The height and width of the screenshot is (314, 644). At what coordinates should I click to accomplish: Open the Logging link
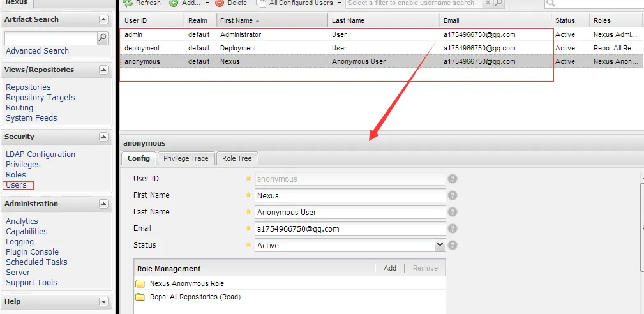(20, 242)
